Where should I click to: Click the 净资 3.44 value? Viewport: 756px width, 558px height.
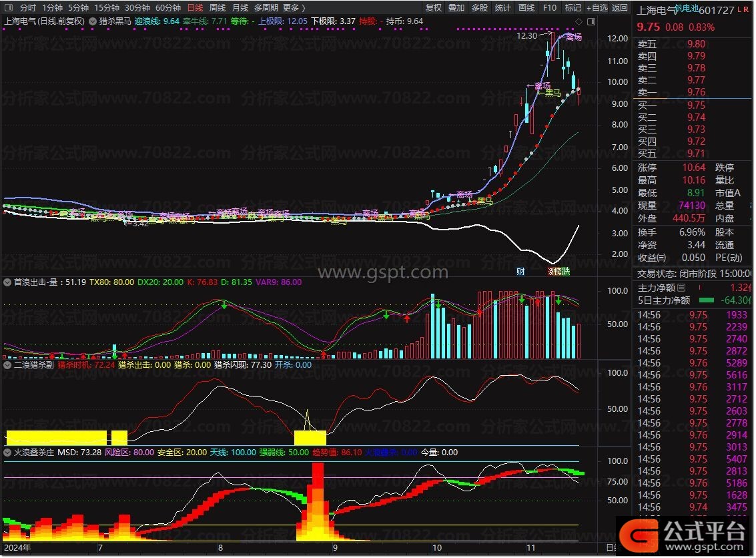coord(697,245)
